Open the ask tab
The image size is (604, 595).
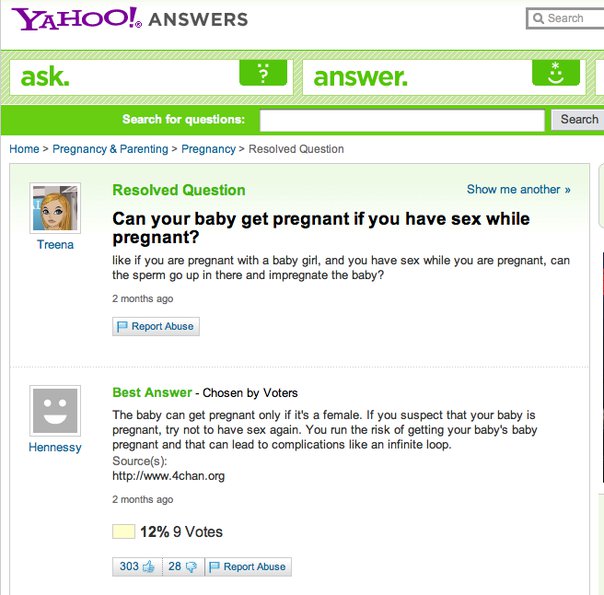tap(46, 76)
